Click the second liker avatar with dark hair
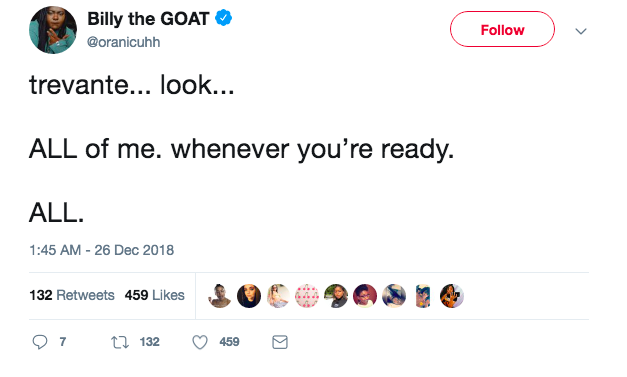Image resolution: width=627 pixels, height=377 pixels. pos(249,296)
